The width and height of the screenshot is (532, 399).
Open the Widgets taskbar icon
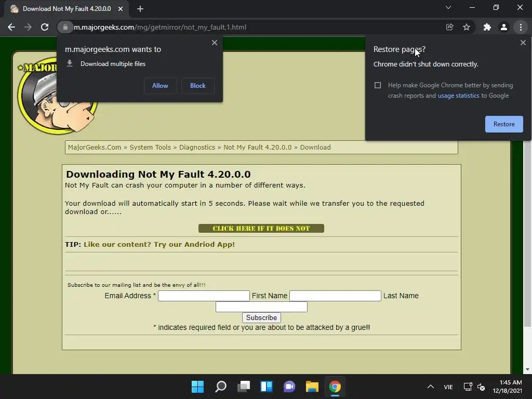point(267,387)
